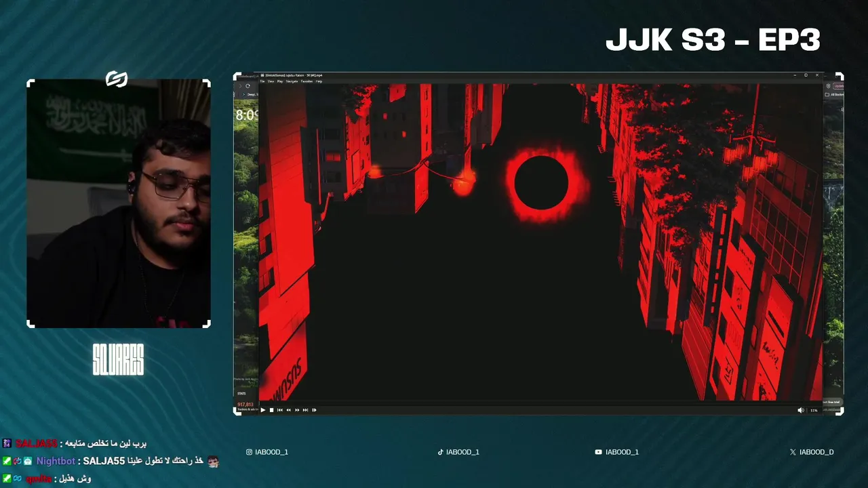868x488 pixels.
Task: Click the seek bar above the play controls
Action: [x=541, y=403]
